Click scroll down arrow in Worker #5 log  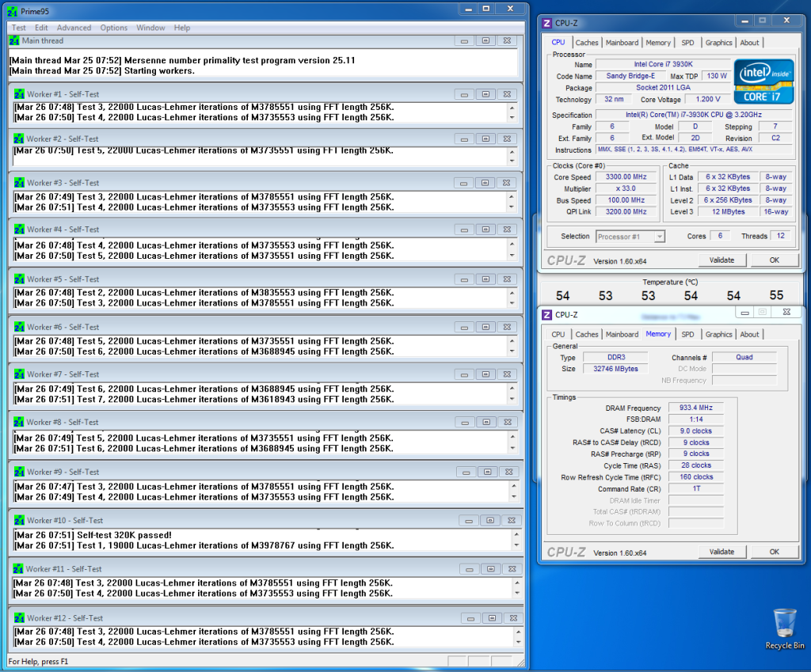[x=512, y=303]
